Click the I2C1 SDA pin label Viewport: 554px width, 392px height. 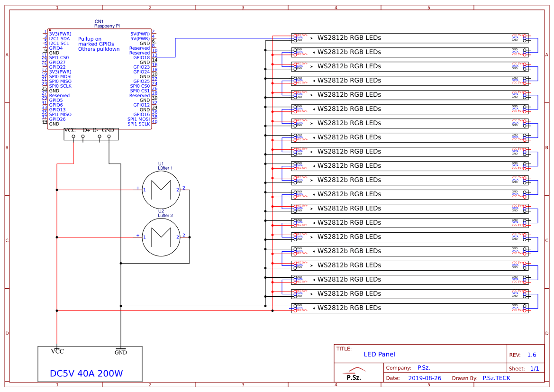pyautogui.click(x=59, y=38)
